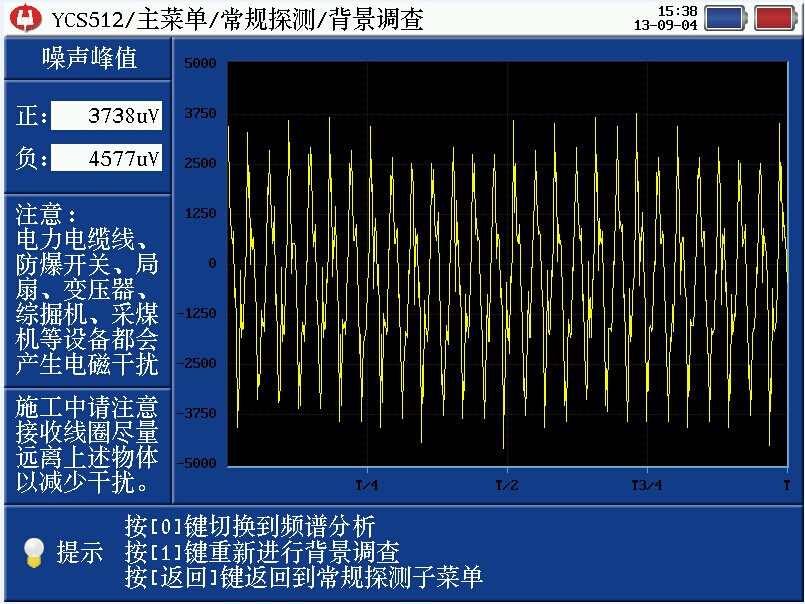Click the red battery indicator icon
The height and width of the screenshot is (604, 805).
click(775, 18)
